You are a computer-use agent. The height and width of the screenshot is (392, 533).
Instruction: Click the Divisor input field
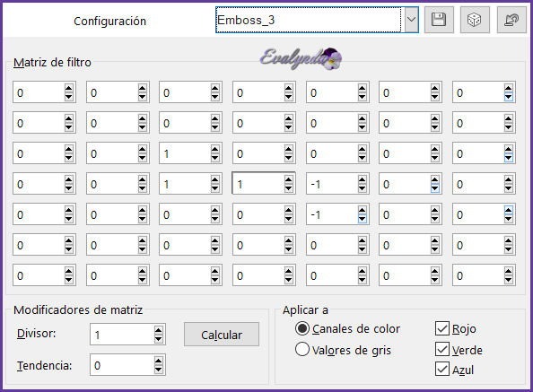click(122, 335)
